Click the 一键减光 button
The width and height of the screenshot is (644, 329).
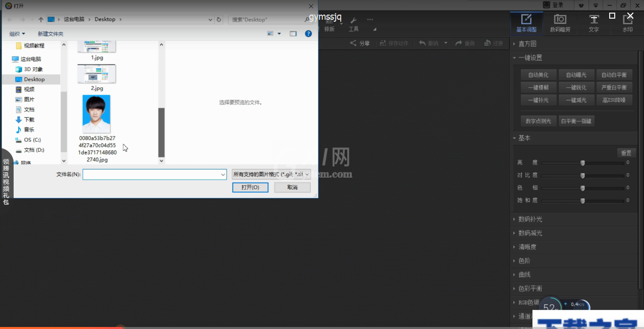(576, 100)
